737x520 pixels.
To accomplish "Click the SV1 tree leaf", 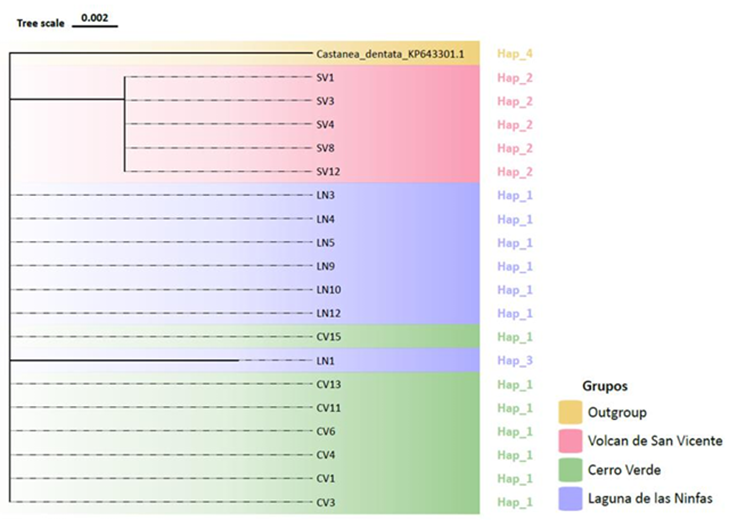I will coord(325,77).
